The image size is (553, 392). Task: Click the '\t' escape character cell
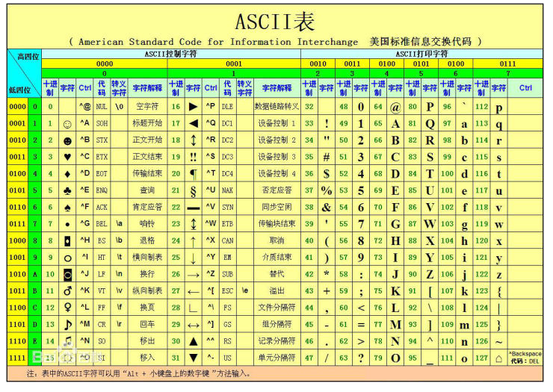coord(120,257)
